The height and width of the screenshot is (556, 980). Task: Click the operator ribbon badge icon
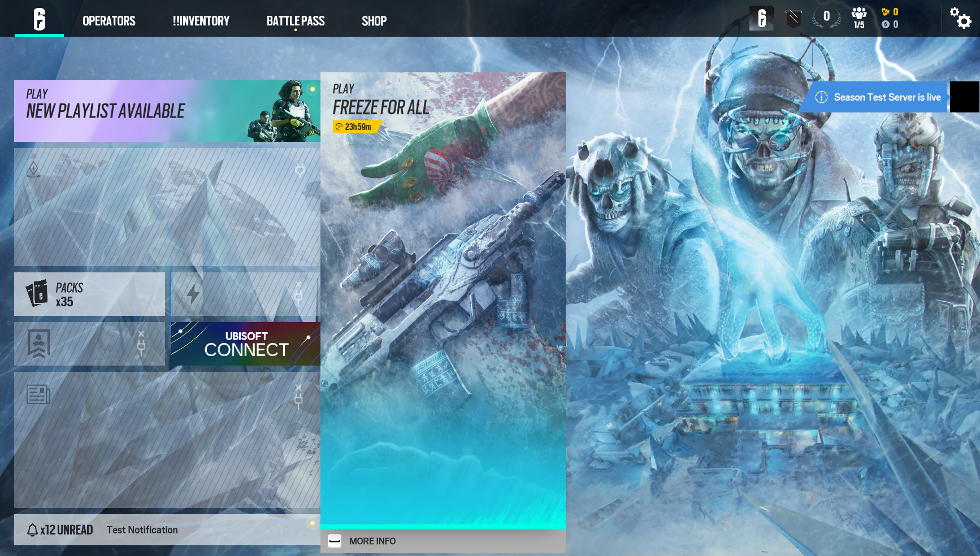click(x=38, y=344)
